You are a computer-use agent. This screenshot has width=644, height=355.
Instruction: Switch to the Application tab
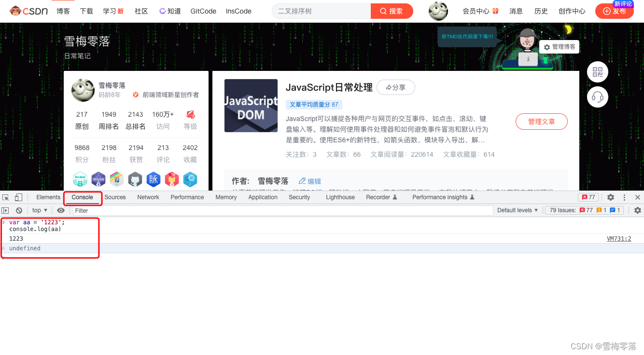click(x=263, y=197)
